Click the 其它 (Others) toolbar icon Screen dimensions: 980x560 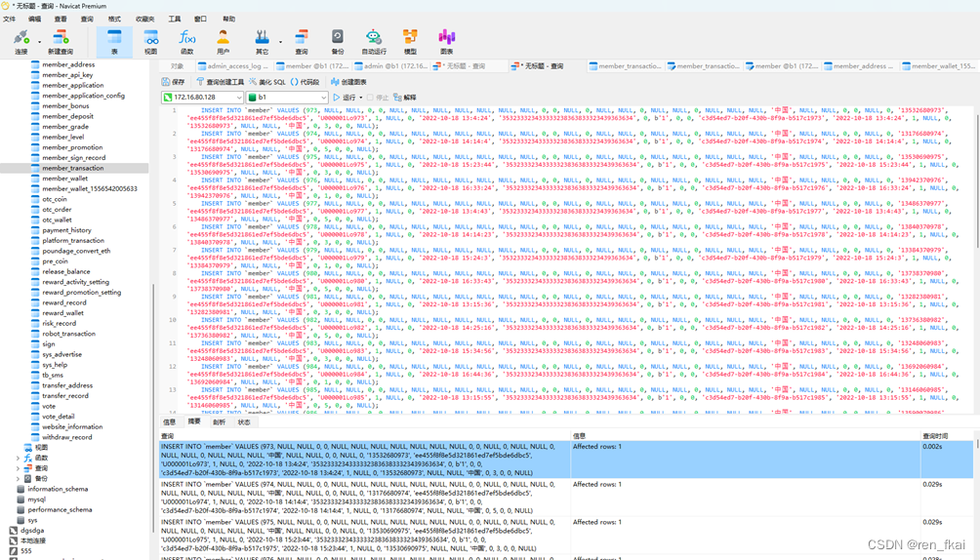tap(262, 41)
